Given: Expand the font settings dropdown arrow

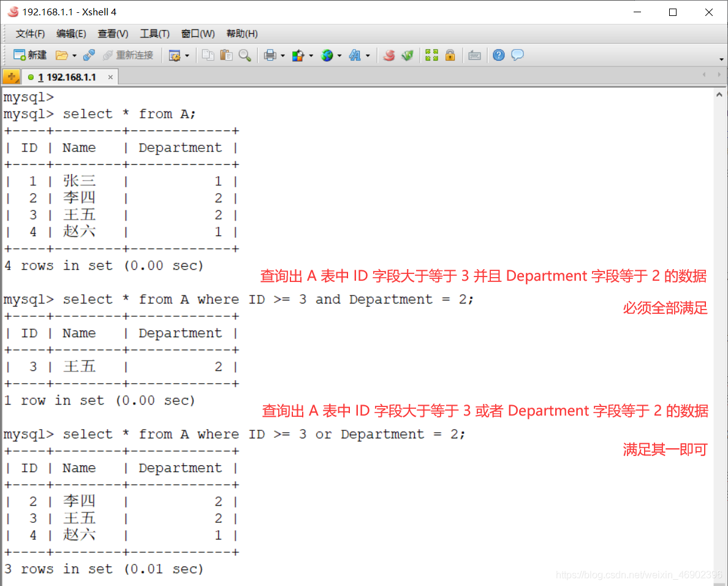Looking at the screenshot, I should tap(368, 55).
